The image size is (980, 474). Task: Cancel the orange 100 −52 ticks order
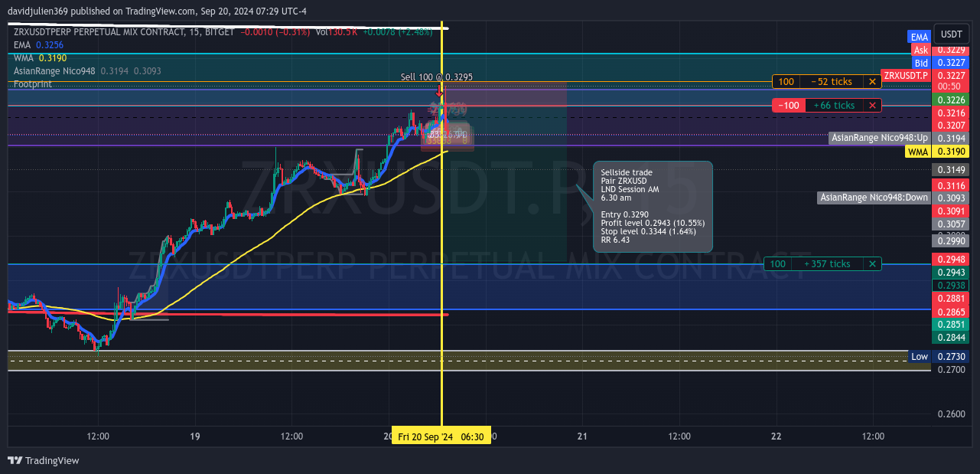[x=872, y=82]
